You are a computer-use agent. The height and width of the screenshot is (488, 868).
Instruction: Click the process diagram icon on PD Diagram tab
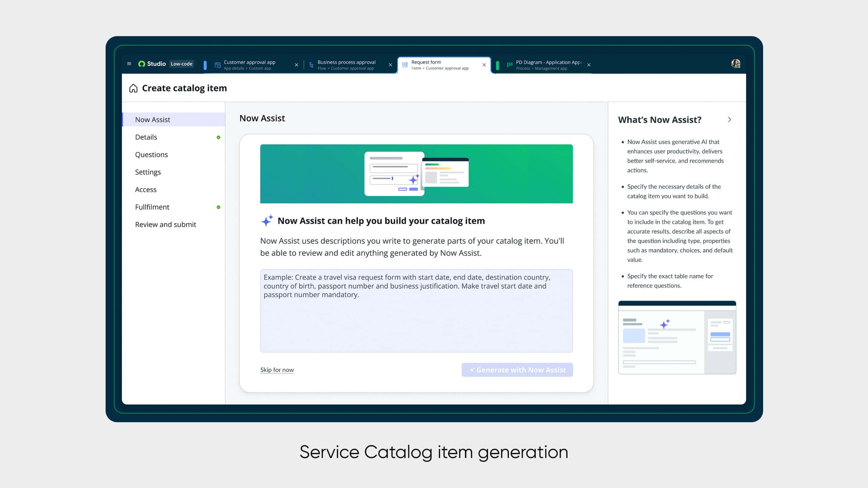pyautogui.click(x=510, y=65)
